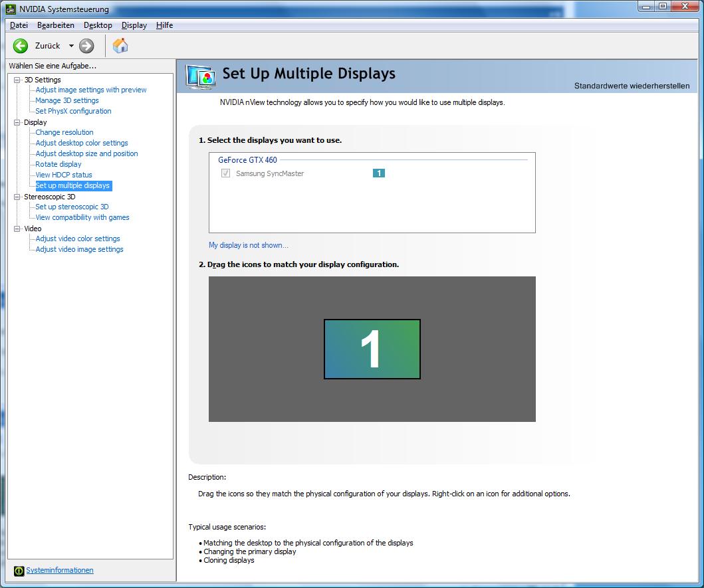
Task: Click the display 1 badge next to Samsung SyncMaster
Action: coord(378,173)
